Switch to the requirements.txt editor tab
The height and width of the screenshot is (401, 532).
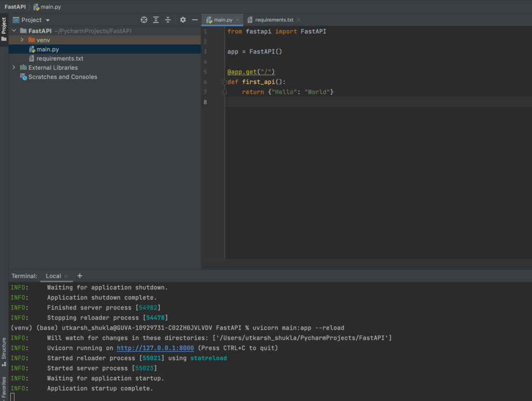pyautogui.click(x=274, y=20)
